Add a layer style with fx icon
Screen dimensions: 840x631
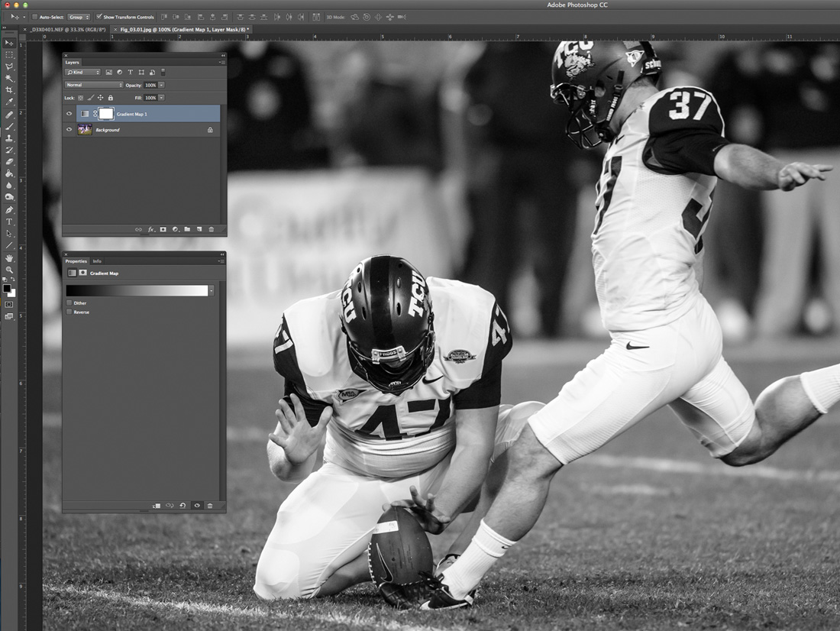click(x=151, y=229)
